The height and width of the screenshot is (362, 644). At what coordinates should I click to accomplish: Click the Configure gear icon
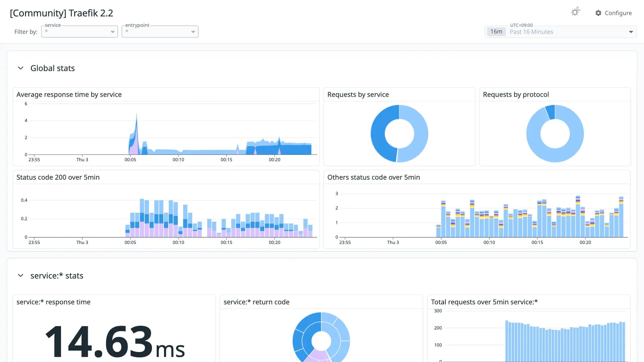(598, 13)
